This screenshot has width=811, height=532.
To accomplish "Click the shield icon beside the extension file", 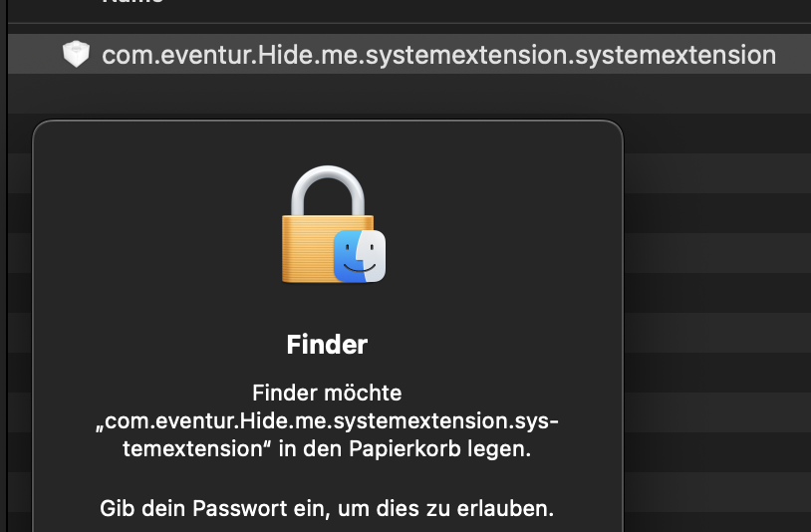I will (76, 54).
